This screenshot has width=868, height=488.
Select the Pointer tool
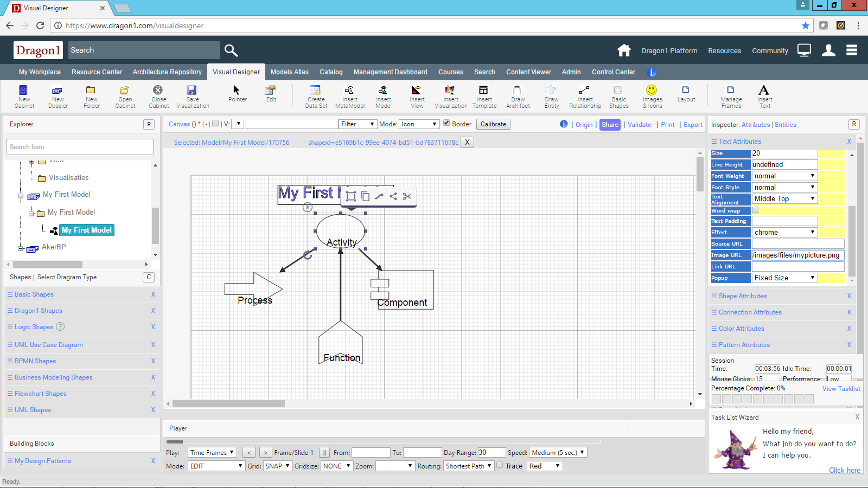pyautogui.click(x=237, y=90)
